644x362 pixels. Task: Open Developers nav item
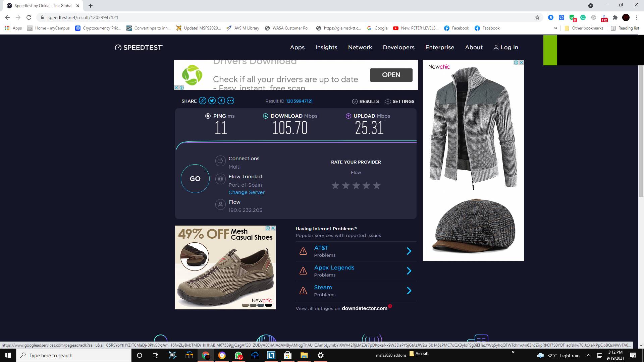pos(399,47)
